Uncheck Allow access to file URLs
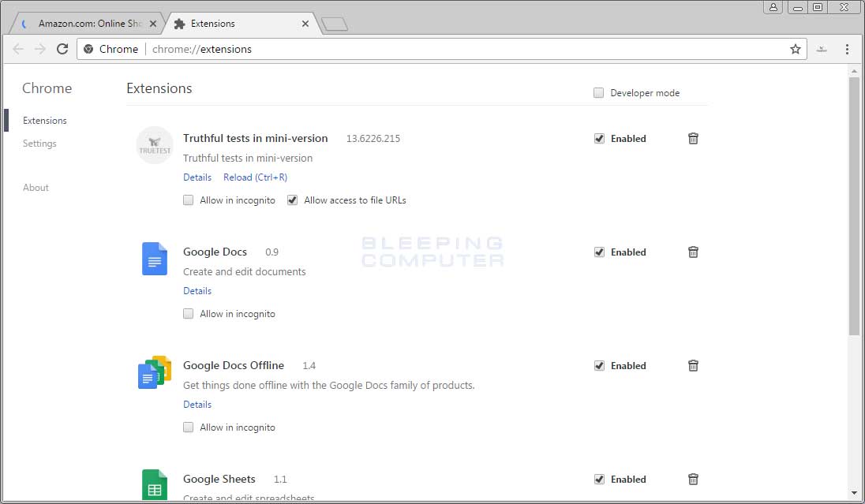The width and height of the screenshot is (865, 504). click(293, 200)
